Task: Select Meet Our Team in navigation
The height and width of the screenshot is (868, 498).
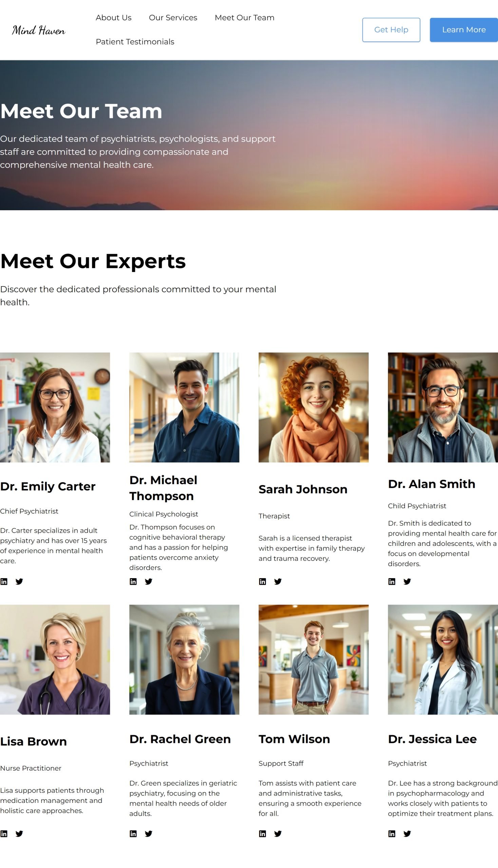Action: [245, 18]
